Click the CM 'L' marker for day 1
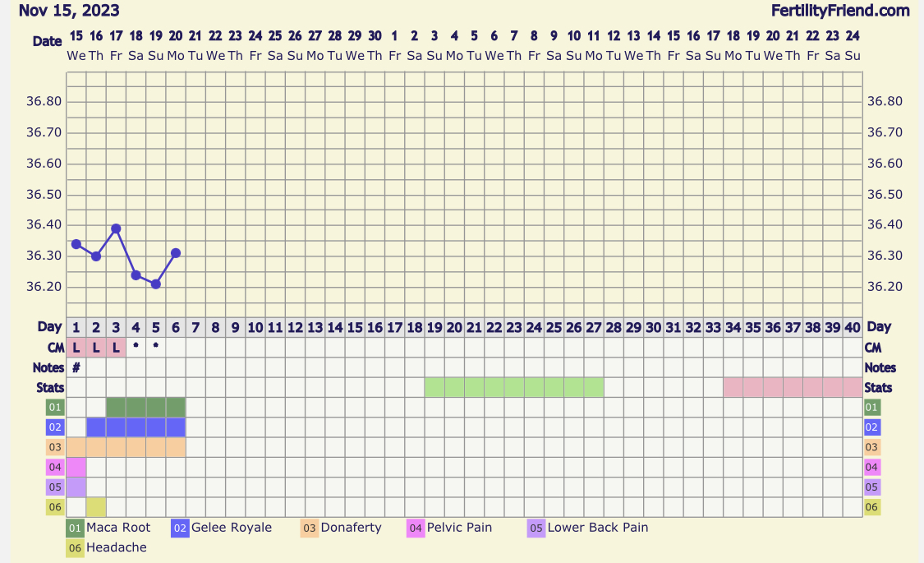Screen dimensions: 924x563 point(76,348)
